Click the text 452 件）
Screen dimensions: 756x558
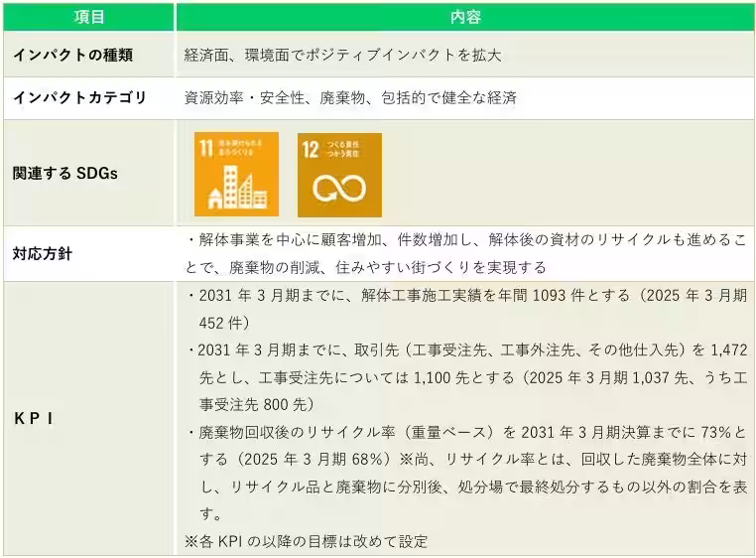[x=224, y=323]
